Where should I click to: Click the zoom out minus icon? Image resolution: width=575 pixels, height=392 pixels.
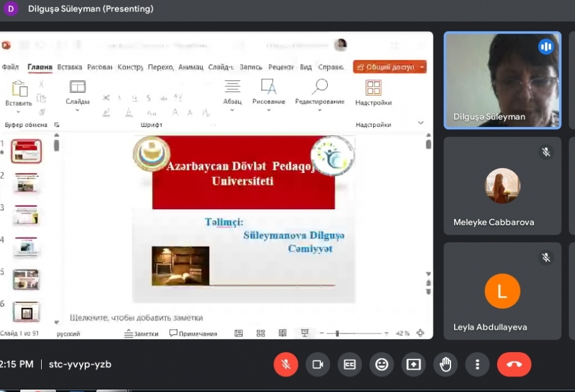[321, 333]
